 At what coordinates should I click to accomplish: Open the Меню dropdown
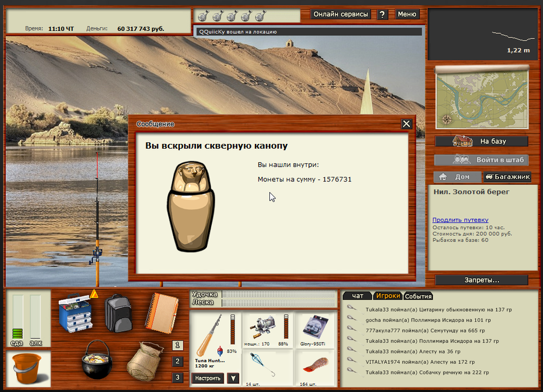pos(407,15)
